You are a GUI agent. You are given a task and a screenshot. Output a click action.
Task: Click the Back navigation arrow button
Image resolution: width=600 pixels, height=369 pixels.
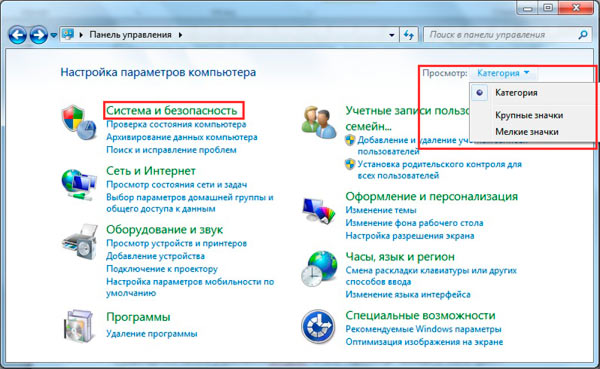click(18, 36)
